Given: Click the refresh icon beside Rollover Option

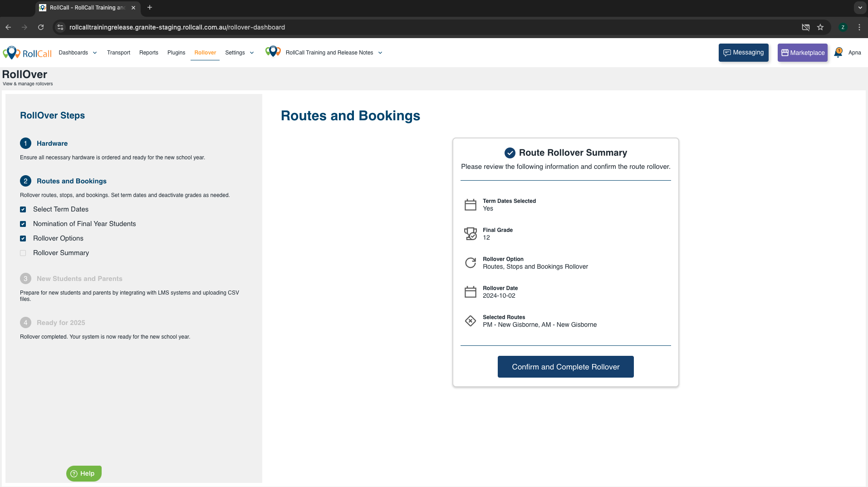Looking at the screenshot, I should coord(471,263).
